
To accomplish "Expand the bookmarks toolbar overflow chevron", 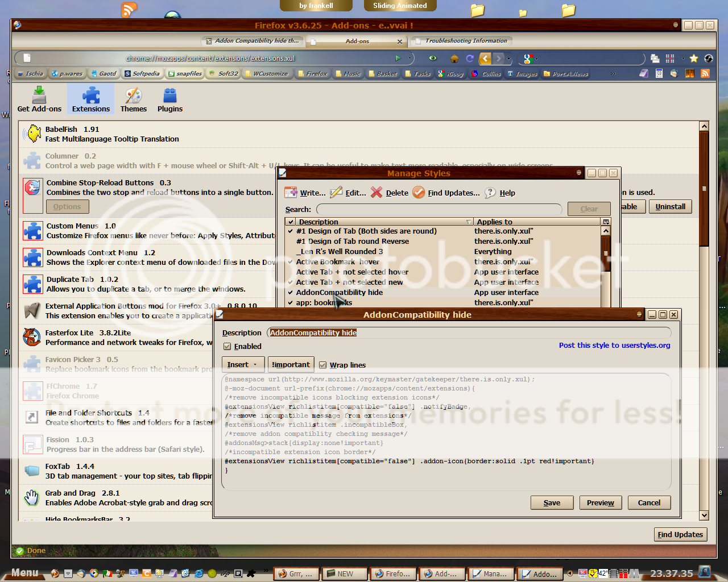I will (x=613, y=73).
